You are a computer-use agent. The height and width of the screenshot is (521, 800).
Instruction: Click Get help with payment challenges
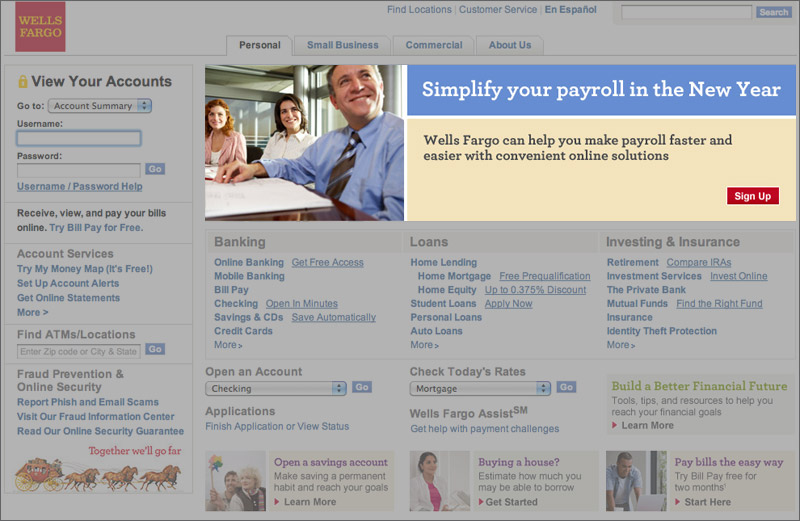click(485, 429)
